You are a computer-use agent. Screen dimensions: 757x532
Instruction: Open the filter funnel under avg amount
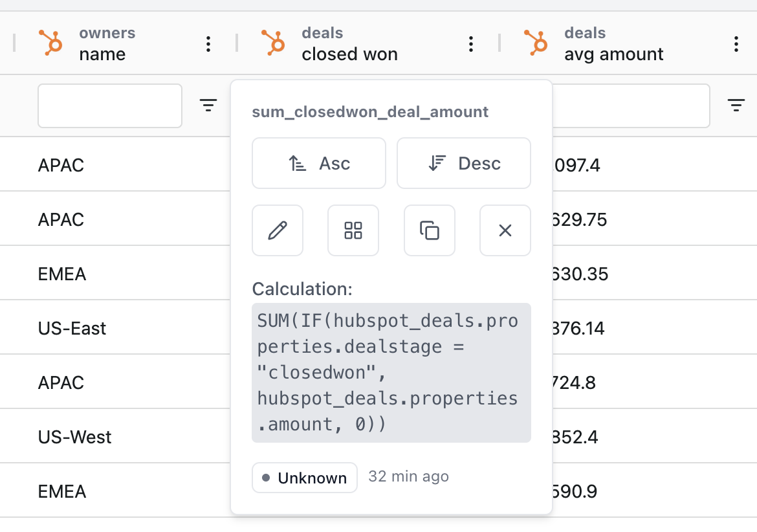coord(736,105)
